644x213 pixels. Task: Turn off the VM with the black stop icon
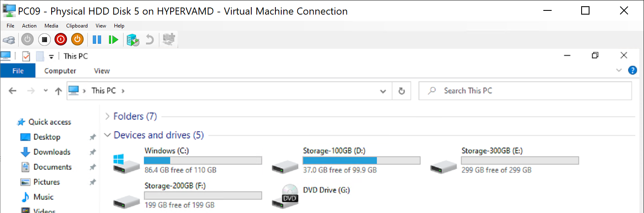click(45, 40)
